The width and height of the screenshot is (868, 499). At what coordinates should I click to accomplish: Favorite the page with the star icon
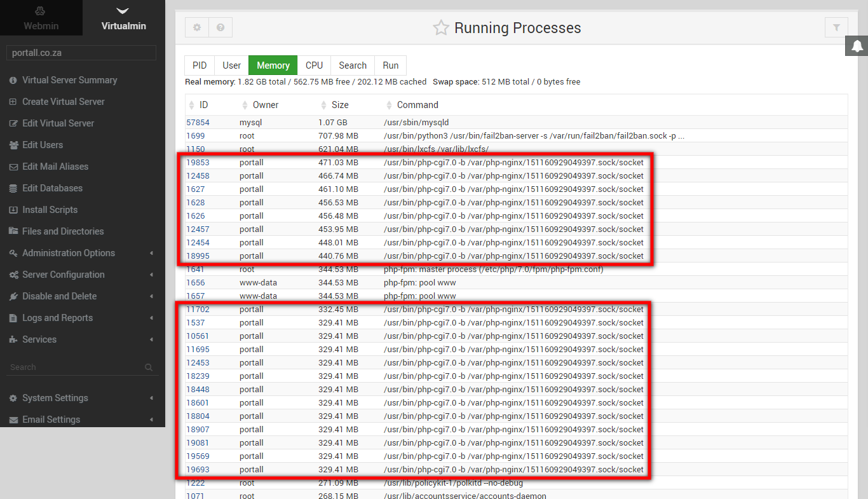click(441, 28)
